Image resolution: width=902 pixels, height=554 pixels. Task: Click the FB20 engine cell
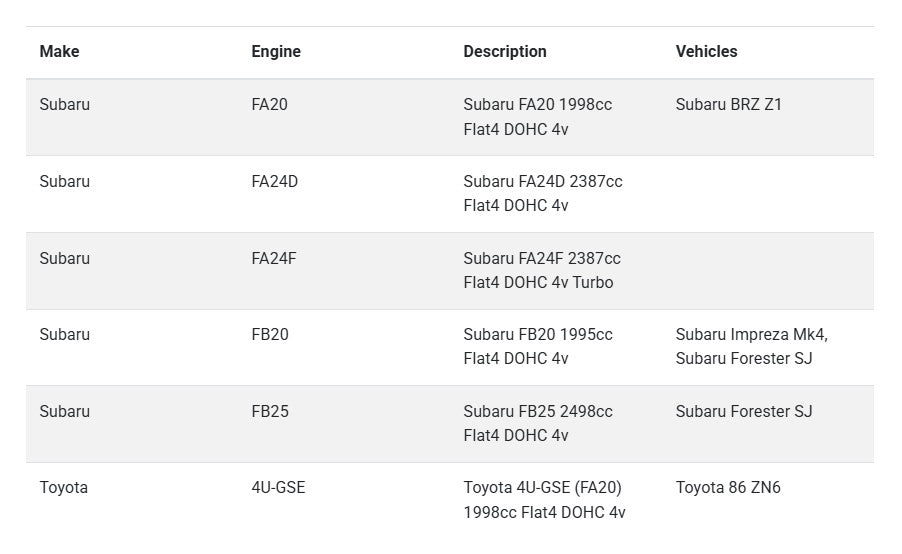(270, 334)
